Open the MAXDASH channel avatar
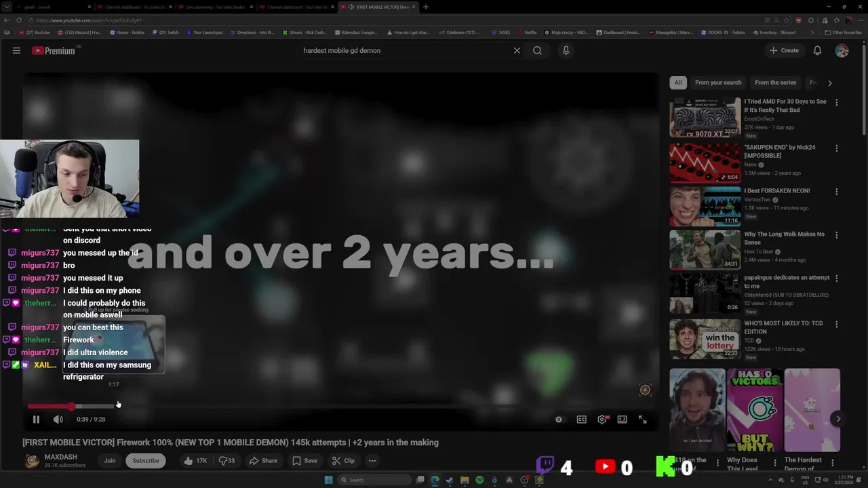 [x=32, y=461]
